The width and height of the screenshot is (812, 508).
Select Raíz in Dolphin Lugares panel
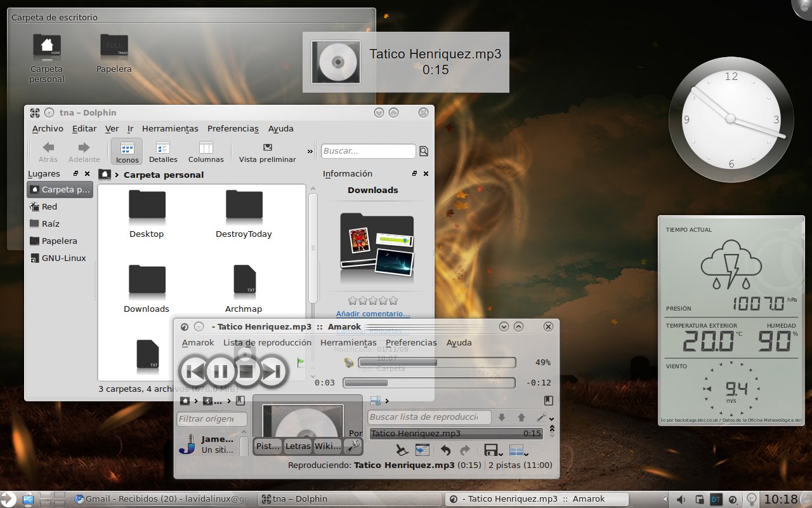point(60,224)
